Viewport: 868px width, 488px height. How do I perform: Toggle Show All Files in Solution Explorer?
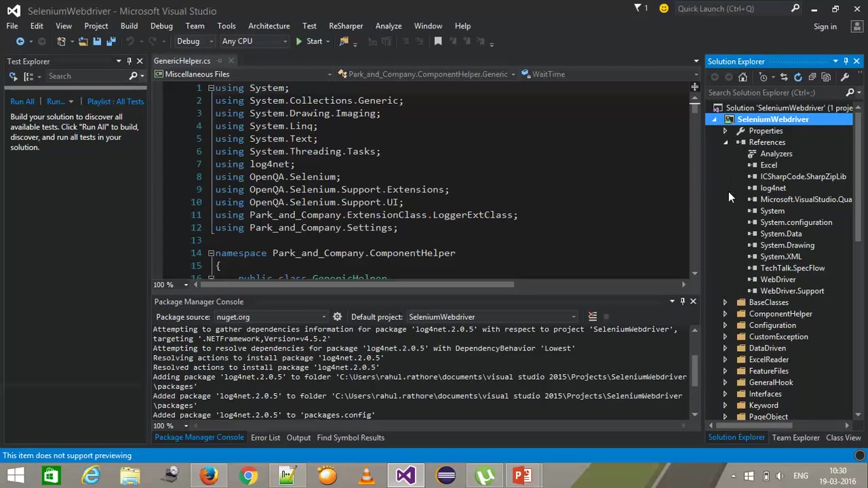point(826,77)
